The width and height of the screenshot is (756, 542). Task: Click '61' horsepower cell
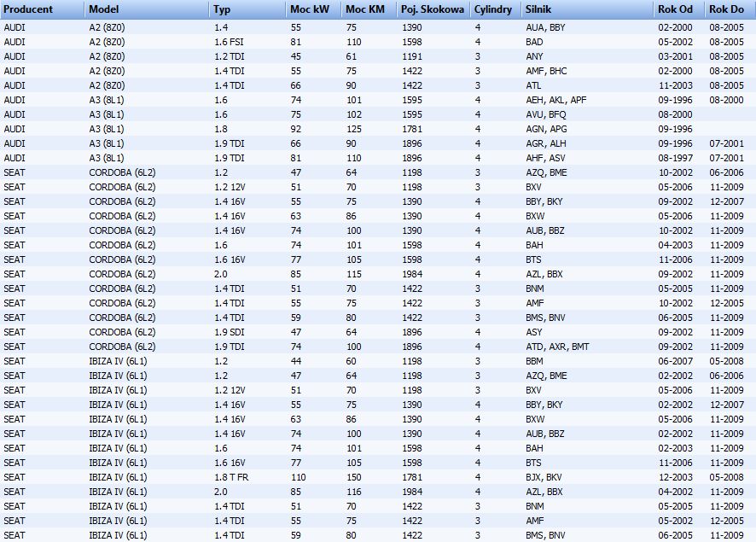(x=351, y=56)
